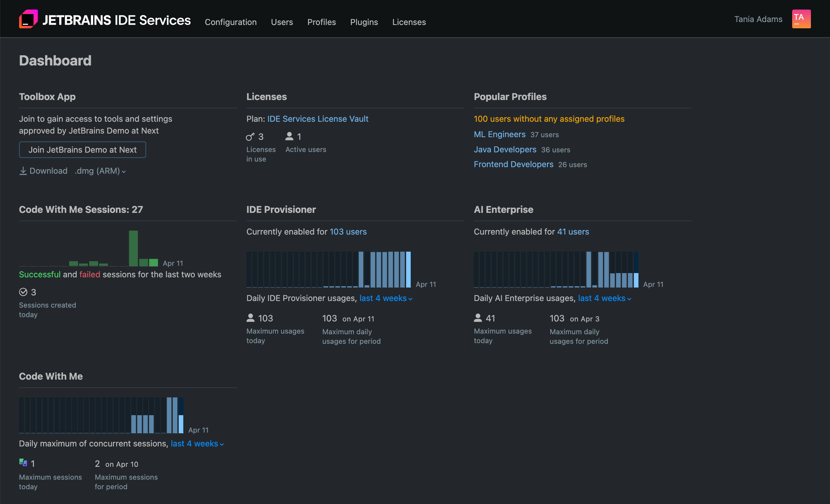Click the active users person icon under Licenses

[x=289, y=136]
